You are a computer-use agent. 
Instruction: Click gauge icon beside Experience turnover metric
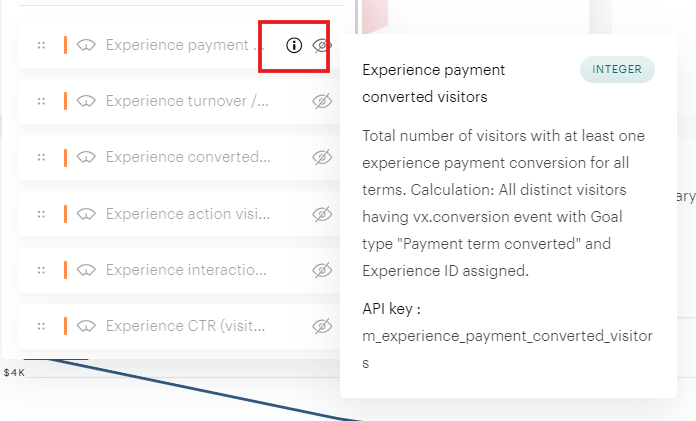86,101
